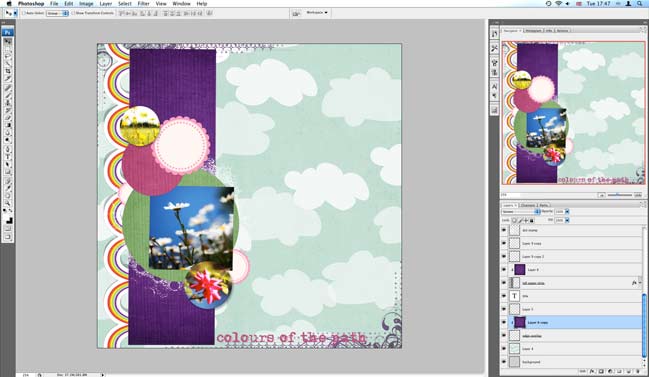Select the Brush tool
The image size is (649, 377).
point(8,95)
